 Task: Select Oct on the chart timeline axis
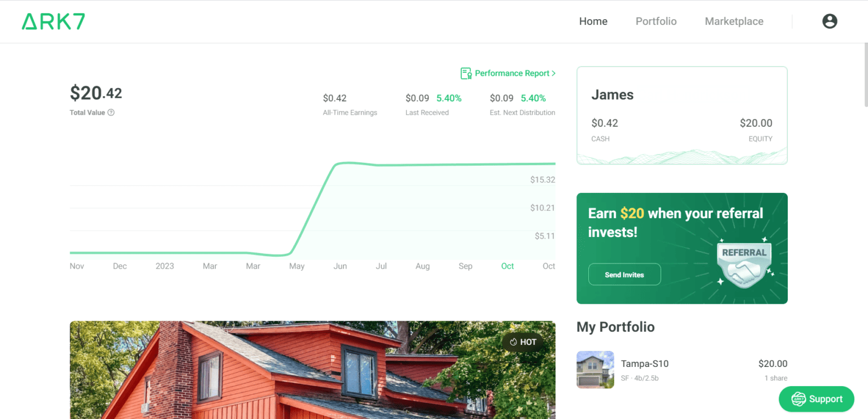[x=507, y=266]
